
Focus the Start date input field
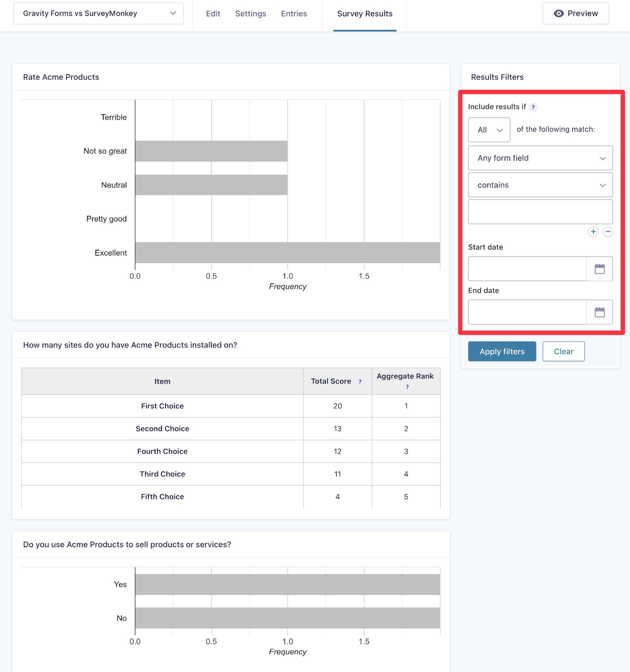pos(527,269)
